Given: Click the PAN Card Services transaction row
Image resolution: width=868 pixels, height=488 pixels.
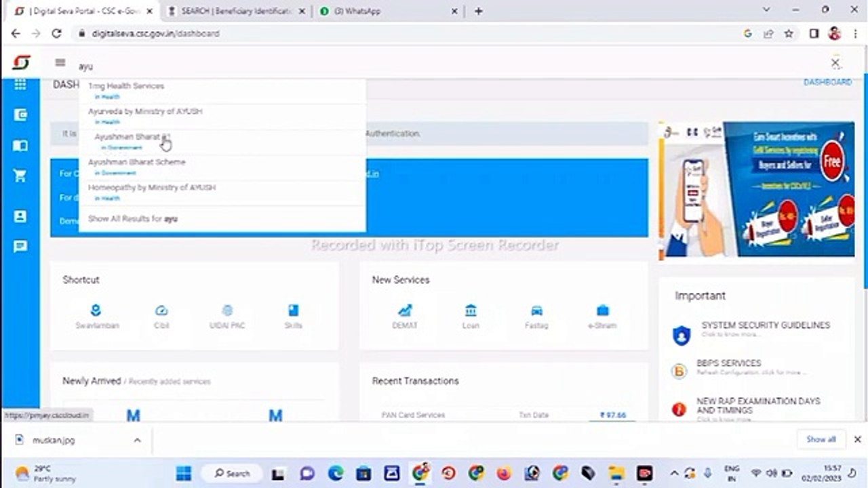Looking at the screenshot, I should coord(503,415).
